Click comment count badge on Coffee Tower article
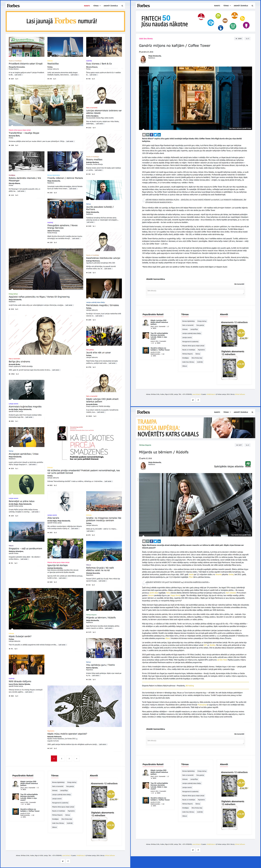The image size is (261, 868). (248, 38)
